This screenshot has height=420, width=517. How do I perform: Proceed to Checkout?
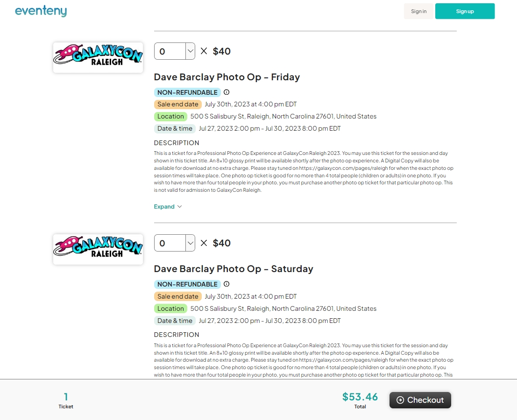point(420,400)
